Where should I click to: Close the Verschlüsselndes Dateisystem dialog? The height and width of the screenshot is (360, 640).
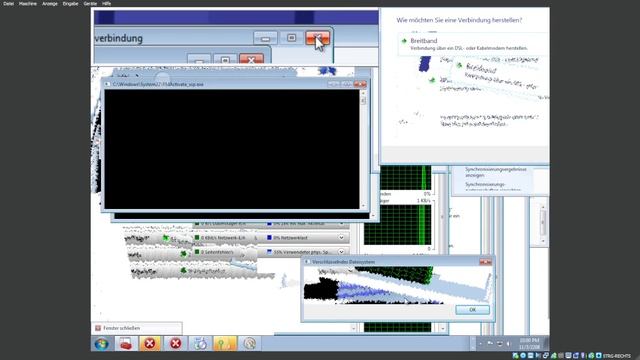(x=485, y=262)
